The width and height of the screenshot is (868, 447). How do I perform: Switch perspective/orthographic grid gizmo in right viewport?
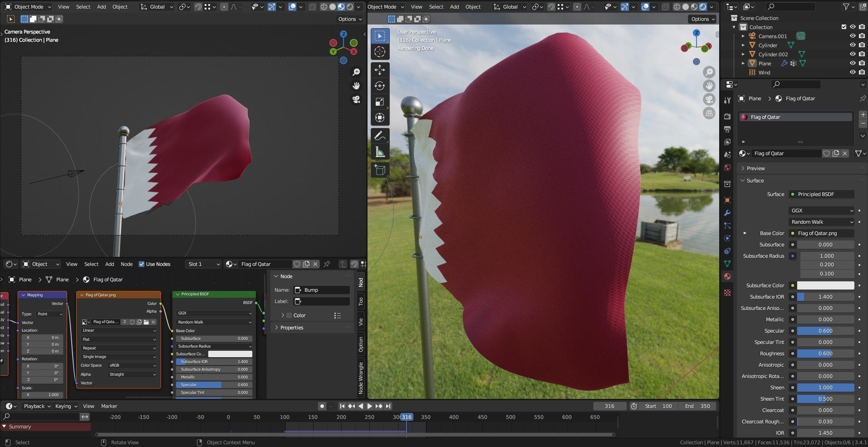click(709, 113)
